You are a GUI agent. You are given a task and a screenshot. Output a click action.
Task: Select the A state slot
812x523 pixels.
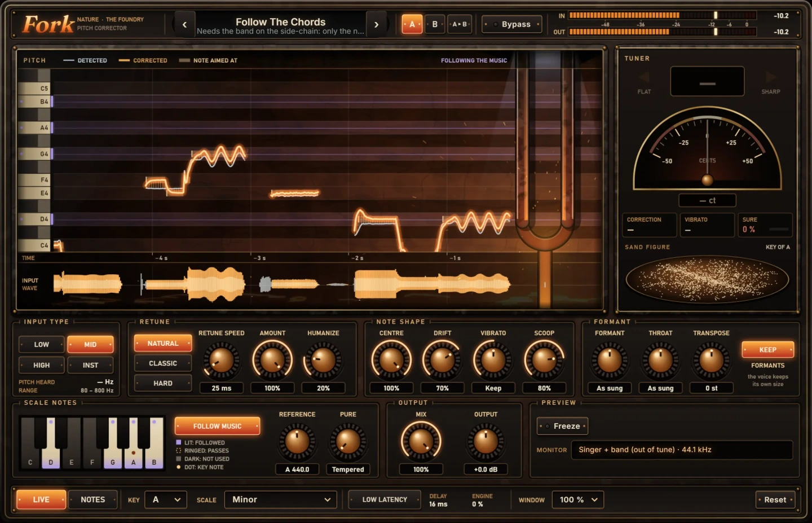[x=412, y=24]
